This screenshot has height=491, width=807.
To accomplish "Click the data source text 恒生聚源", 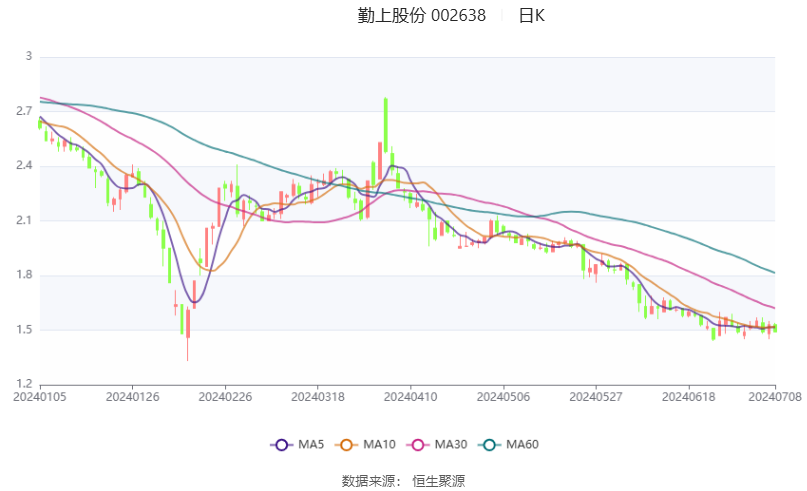I will point(438,481).
